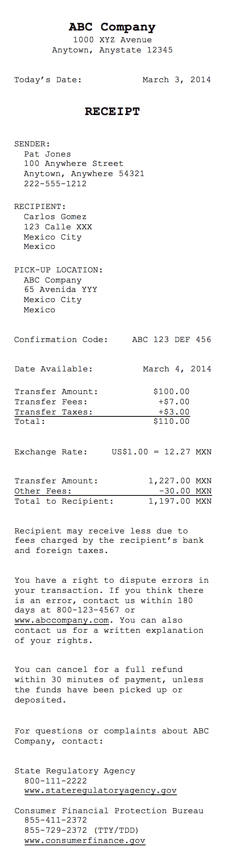Viewport: 225px width, 868px height.
Task: Click the www.abccompany.com link
Action: click(62, 620)
